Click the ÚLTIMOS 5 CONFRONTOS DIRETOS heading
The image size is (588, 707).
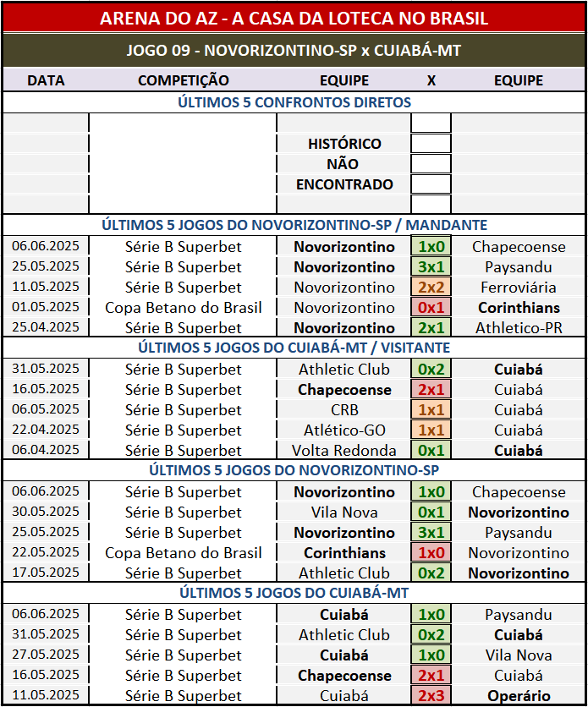click(294, 102)
